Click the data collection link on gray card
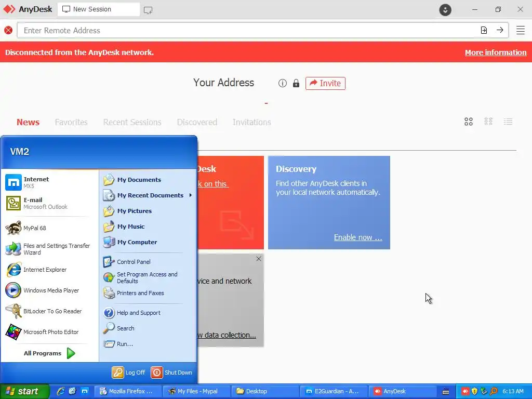 click(227, 335)
